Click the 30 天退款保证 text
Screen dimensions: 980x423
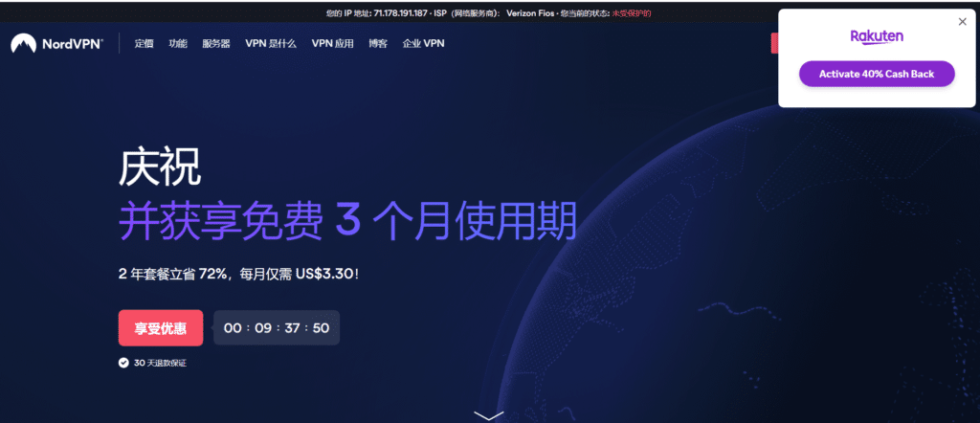pyautogui.click(x=160, y=363)
